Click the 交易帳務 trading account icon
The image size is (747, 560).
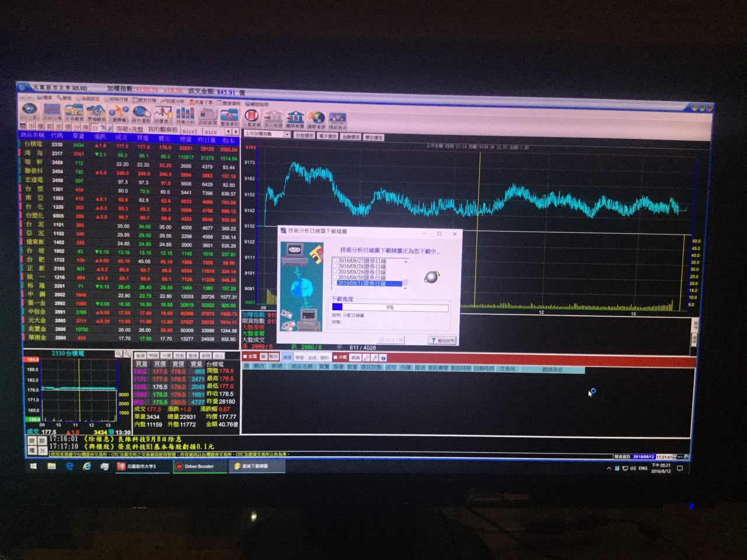click(x=74, y=113)
